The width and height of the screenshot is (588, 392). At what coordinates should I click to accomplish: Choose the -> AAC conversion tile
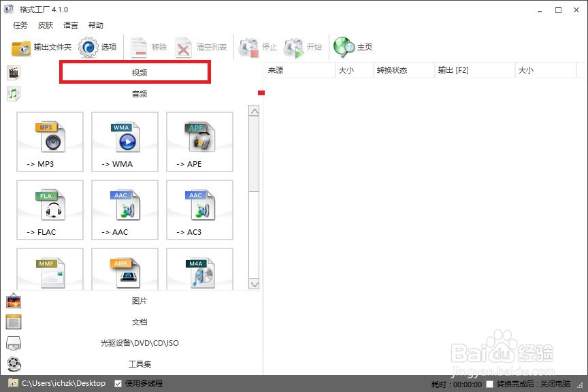(125, 210)
